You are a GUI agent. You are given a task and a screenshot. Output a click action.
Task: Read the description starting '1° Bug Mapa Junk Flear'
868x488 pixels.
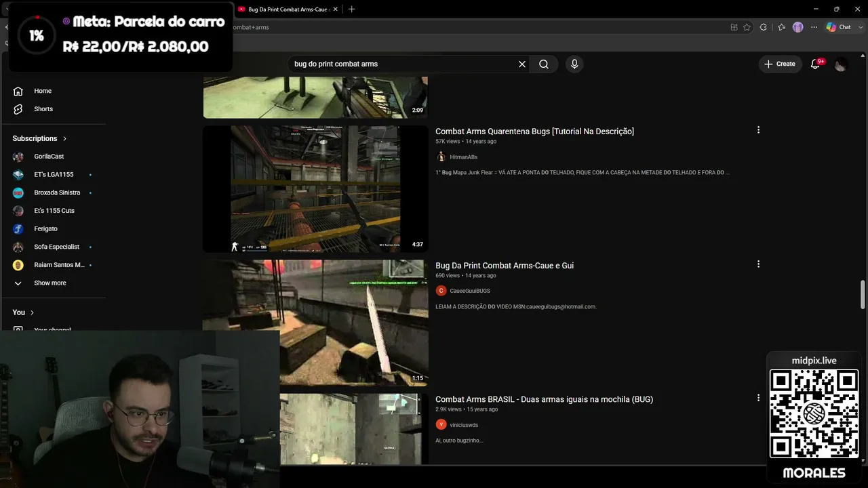583,173
